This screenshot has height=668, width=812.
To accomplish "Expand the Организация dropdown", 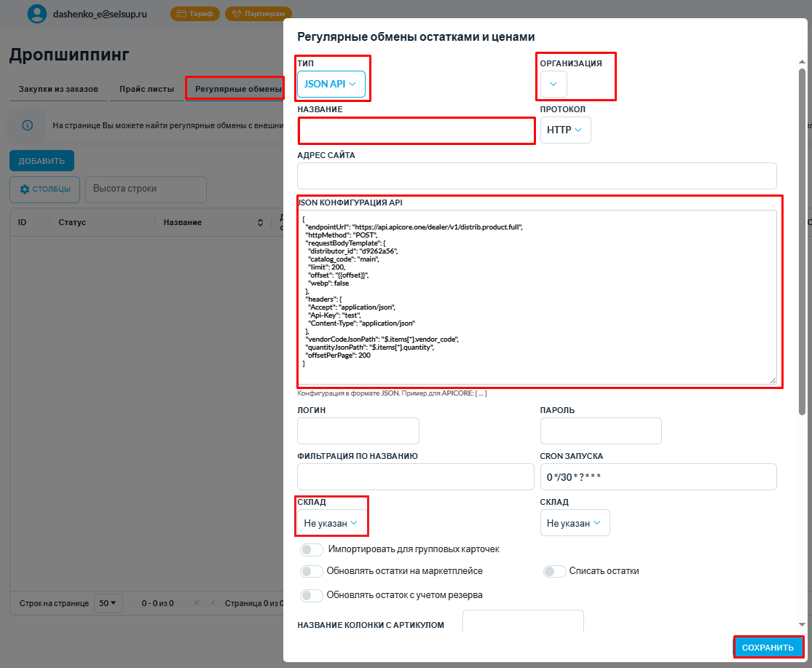I will [553, 85].
